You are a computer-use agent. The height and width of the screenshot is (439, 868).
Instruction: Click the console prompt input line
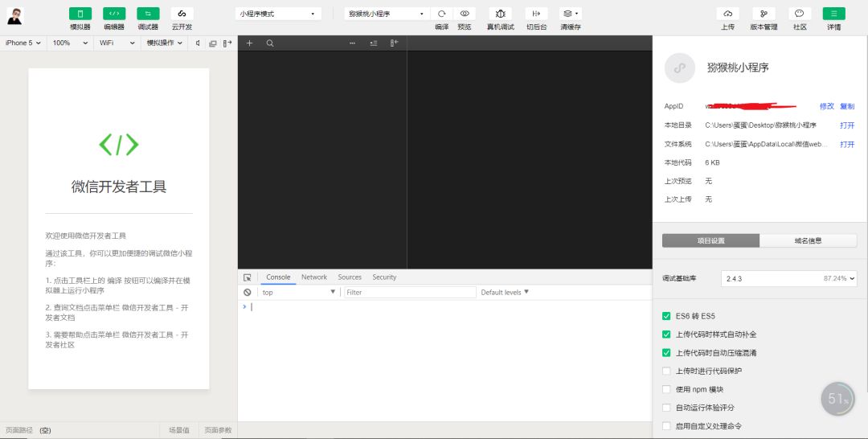(x=445, y=306)
